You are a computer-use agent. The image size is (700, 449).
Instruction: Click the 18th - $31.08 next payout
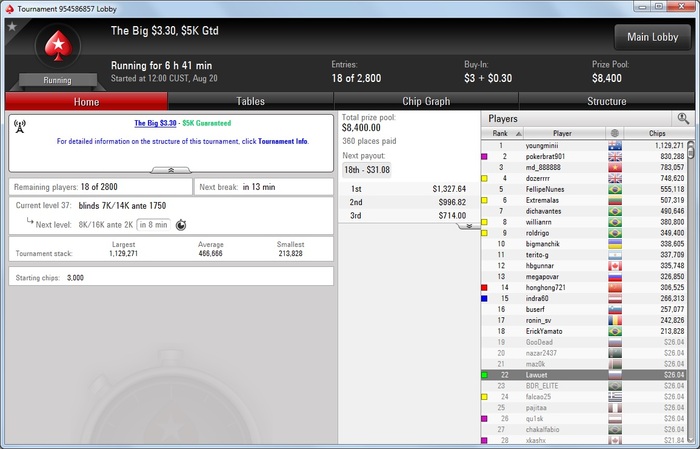[x=367, y=170]
